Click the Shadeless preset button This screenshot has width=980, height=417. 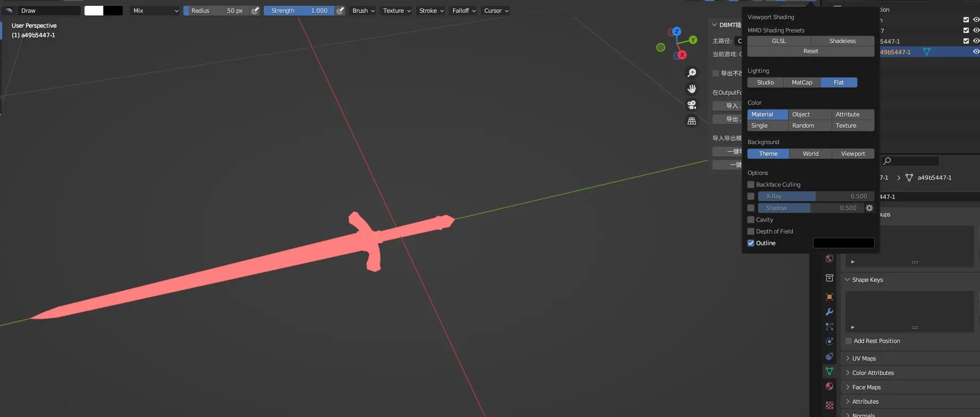842,41
